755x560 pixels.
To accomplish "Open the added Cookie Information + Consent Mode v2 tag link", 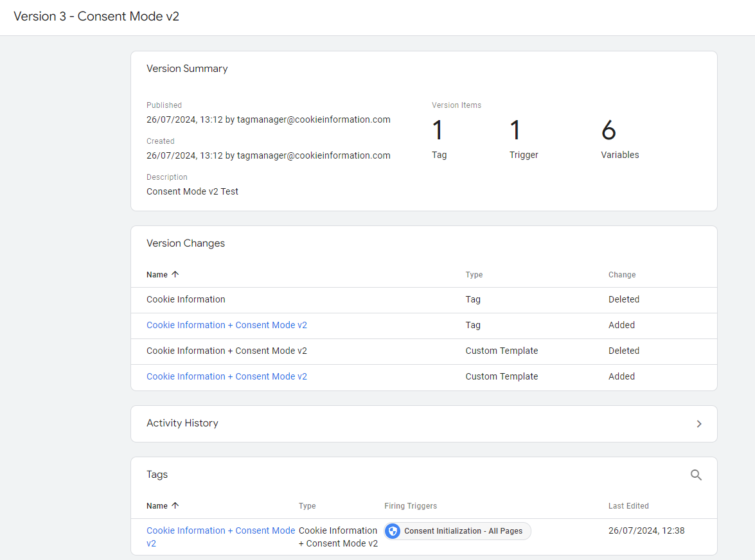I will (227, 325).
